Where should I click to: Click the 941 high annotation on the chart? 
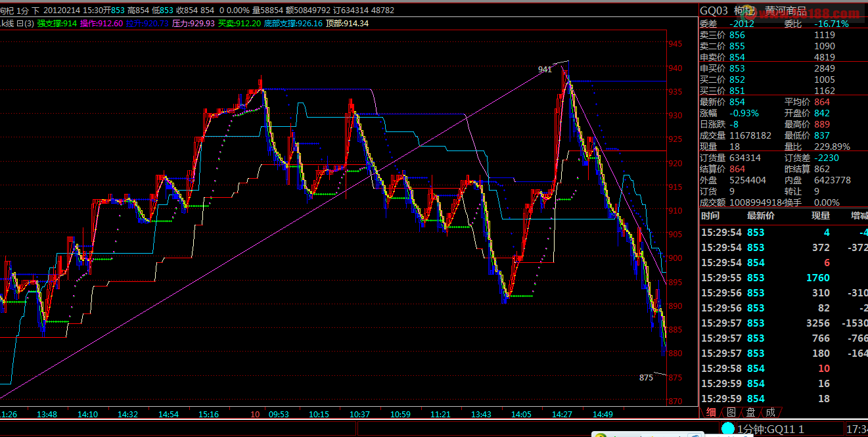point(545,69)
